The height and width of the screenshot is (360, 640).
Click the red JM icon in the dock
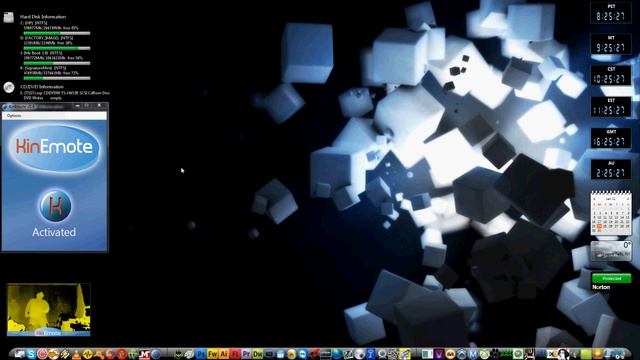(144, 354)
